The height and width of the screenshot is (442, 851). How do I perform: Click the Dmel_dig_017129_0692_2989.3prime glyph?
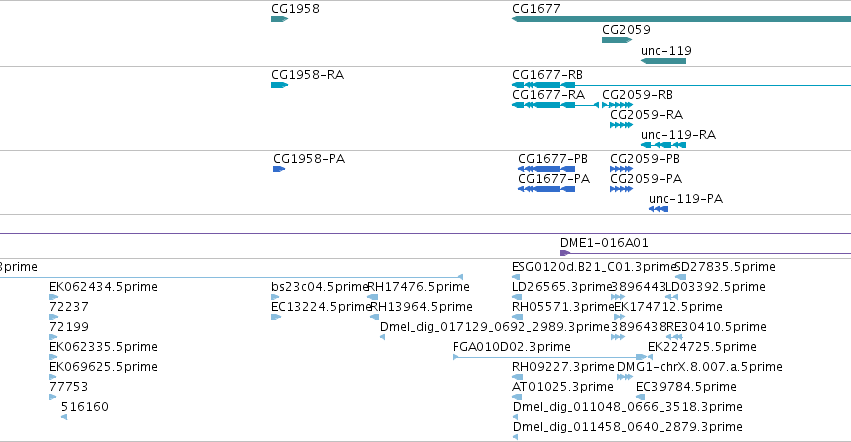pos(382,337)
